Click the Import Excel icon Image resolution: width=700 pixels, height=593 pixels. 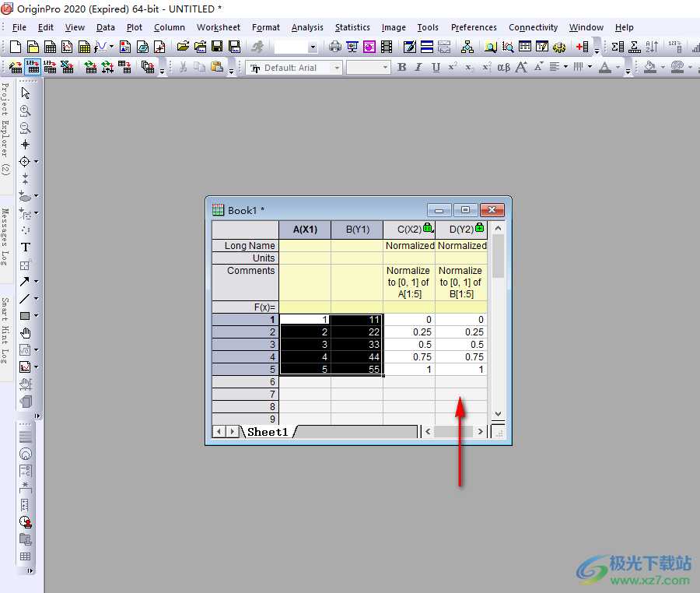click(67, 68)
